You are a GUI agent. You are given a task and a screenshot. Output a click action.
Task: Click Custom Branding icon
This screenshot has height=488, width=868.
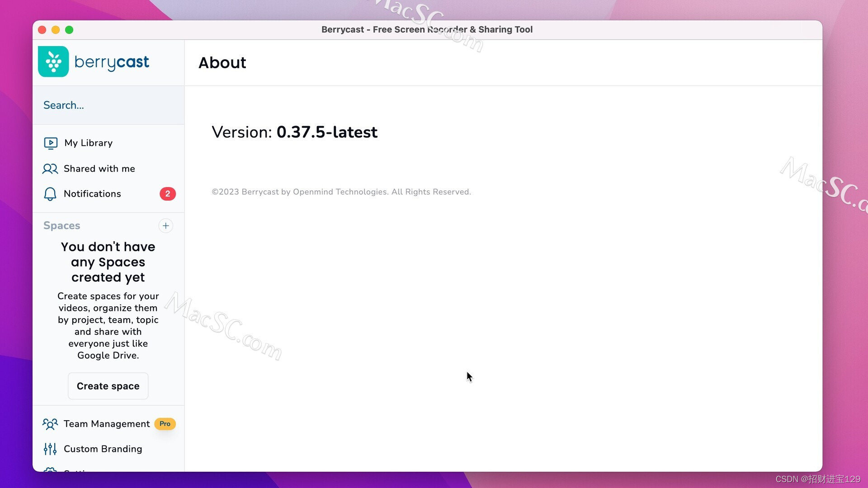[49, 448]
